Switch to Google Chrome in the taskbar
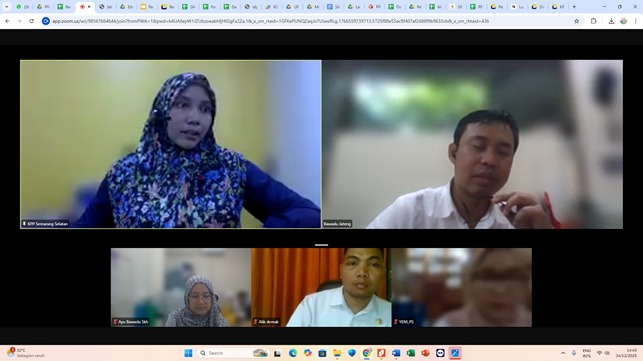The height and width of the screenshot is (361, 643). tap(367, 353)
